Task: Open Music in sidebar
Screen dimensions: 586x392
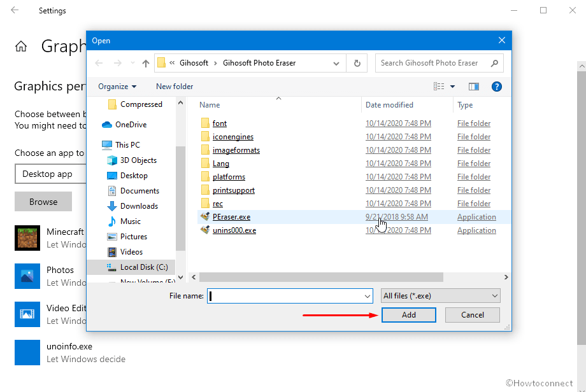Action: [124, 221]
